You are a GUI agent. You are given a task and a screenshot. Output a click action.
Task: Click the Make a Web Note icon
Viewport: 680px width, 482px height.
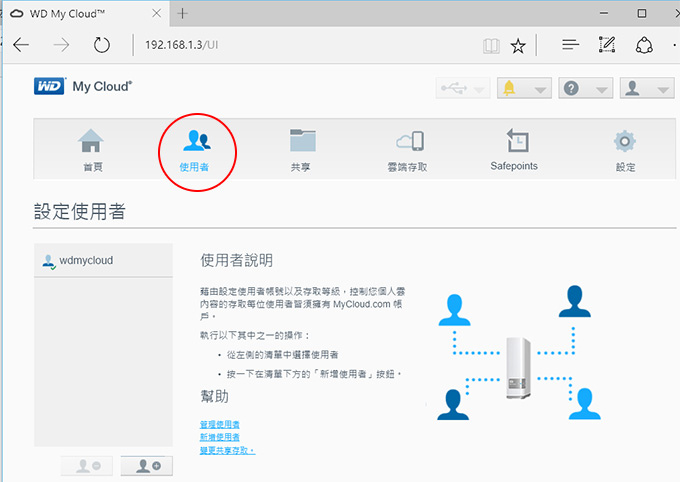pos(607,44)
